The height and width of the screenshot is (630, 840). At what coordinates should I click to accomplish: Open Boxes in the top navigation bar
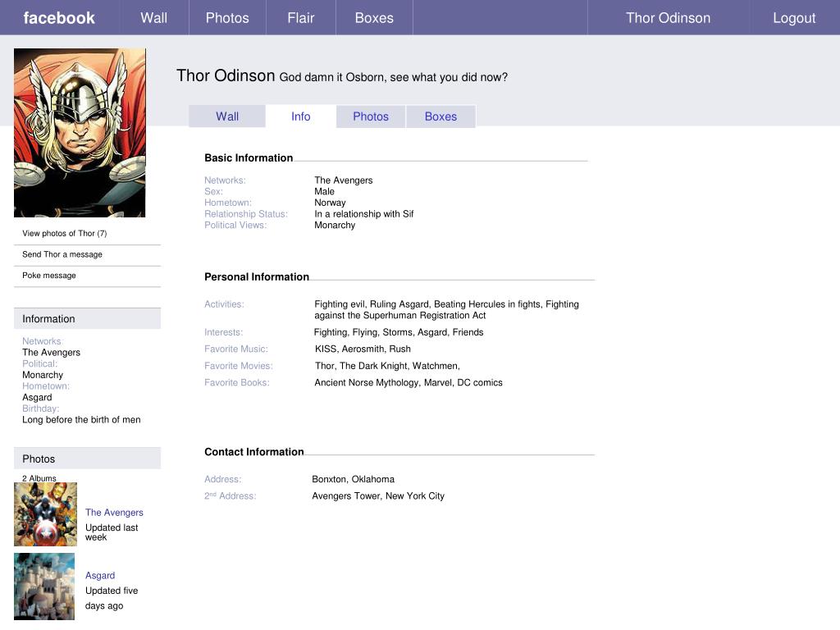(374, 18)
